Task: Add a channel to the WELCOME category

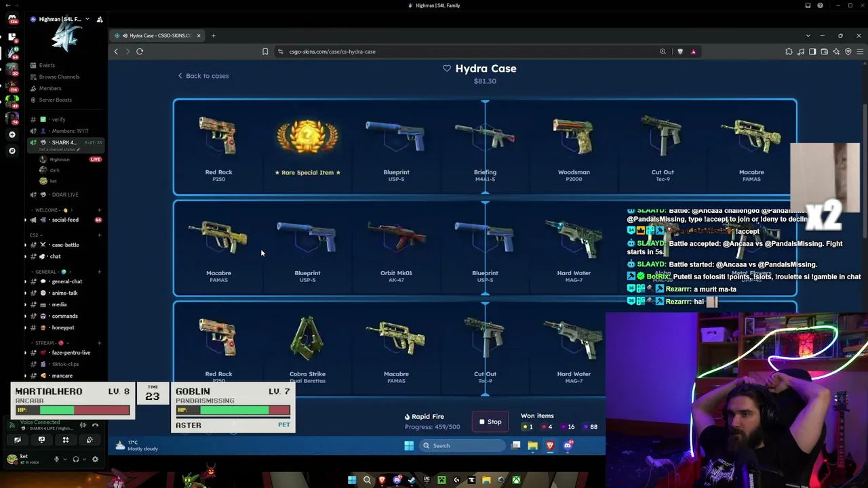Action: 99,210
